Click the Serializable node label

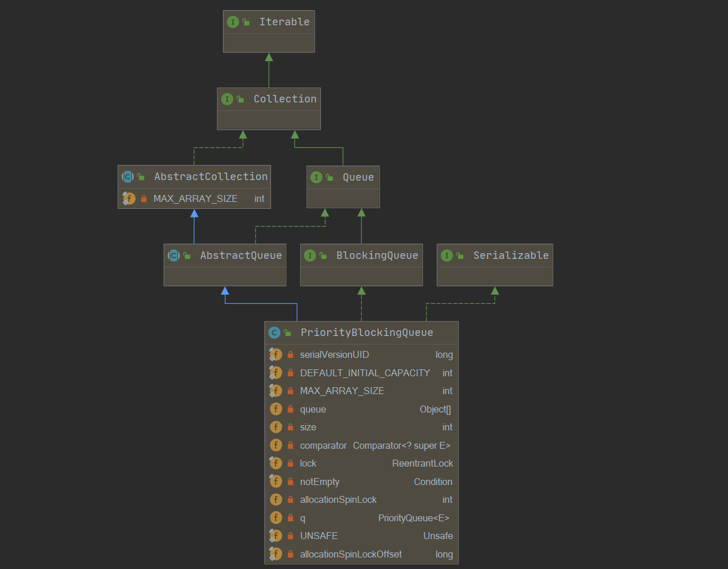pos(511,255)
